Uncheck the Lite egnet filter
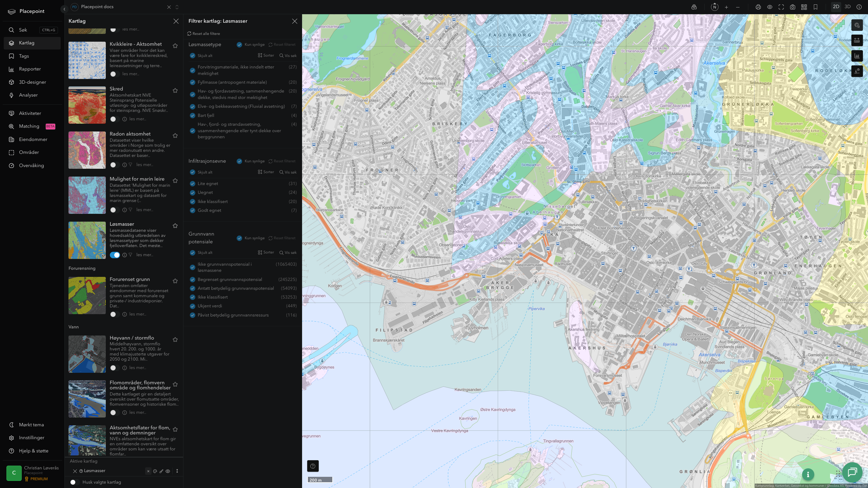868x488 pixels. [193, 184]
